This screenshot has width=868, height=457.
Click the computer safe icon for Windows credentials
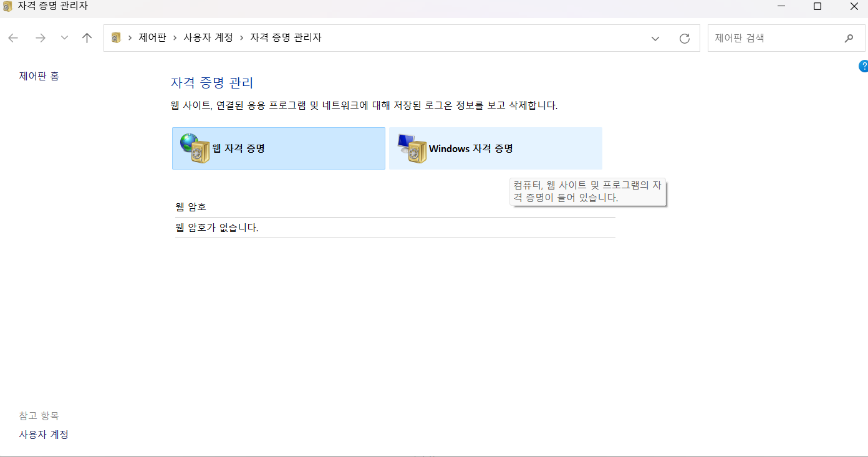[x=412, y=148]
